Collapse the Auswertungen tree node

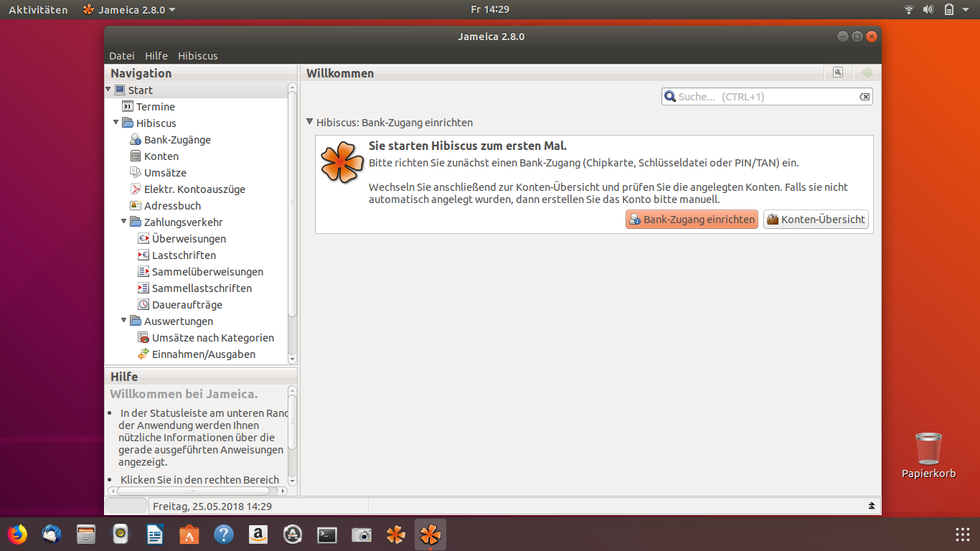coord(124,321)
